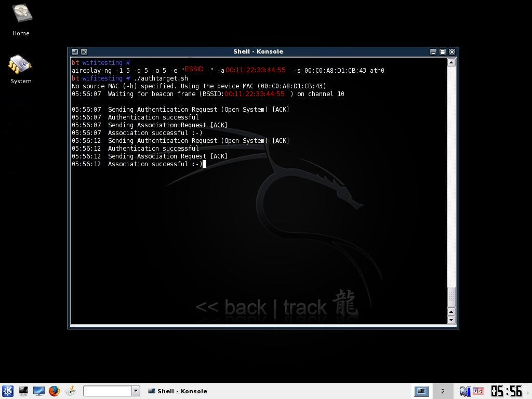Launch the Konsole terminal from the panel

23,391
